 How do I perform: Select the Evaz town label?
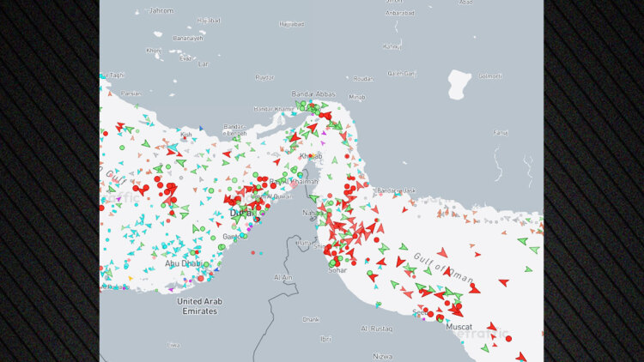pyautogui.click(x=185, y=58)
